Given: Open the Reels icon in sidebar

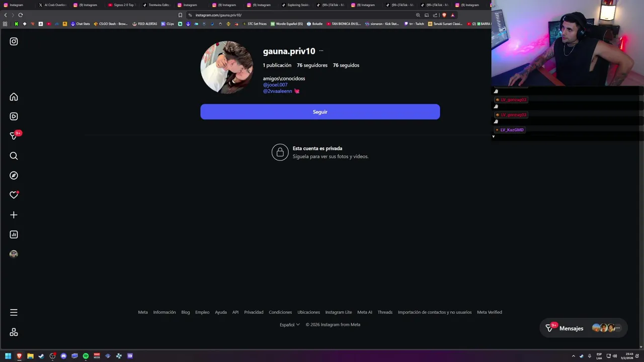Looking at the screenshot, I should point(14,117).
